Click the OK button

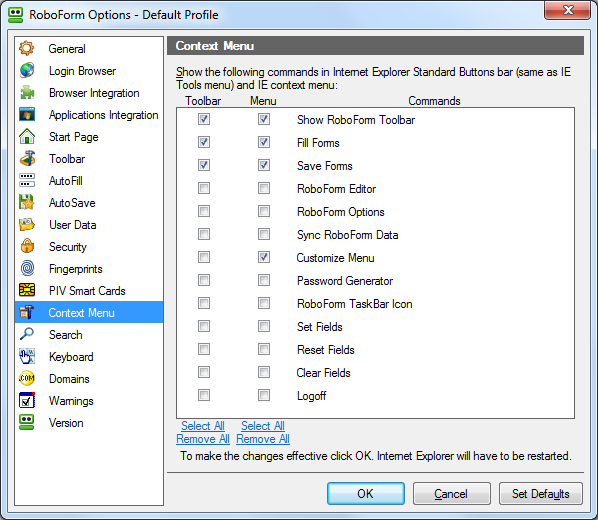366,494
